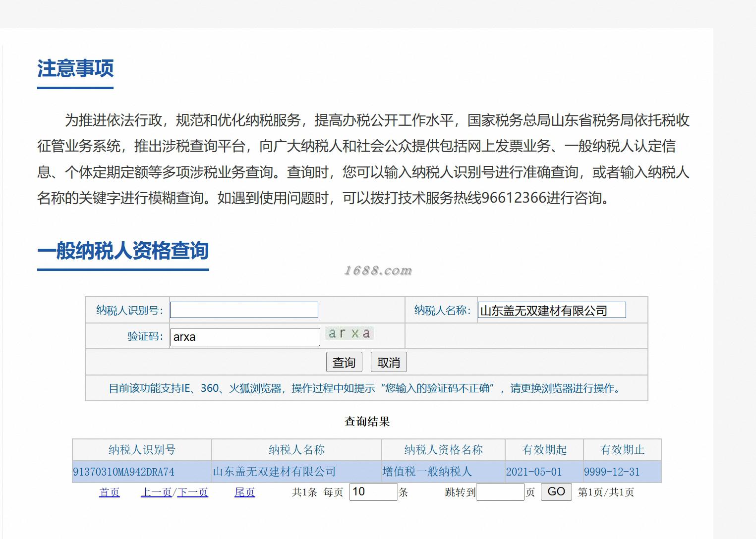Image resolution: width=756 pixels, height=539 pixels.
Task: Click the 第1页/共1页 page indicator
Action: click(x=606, y=492)
